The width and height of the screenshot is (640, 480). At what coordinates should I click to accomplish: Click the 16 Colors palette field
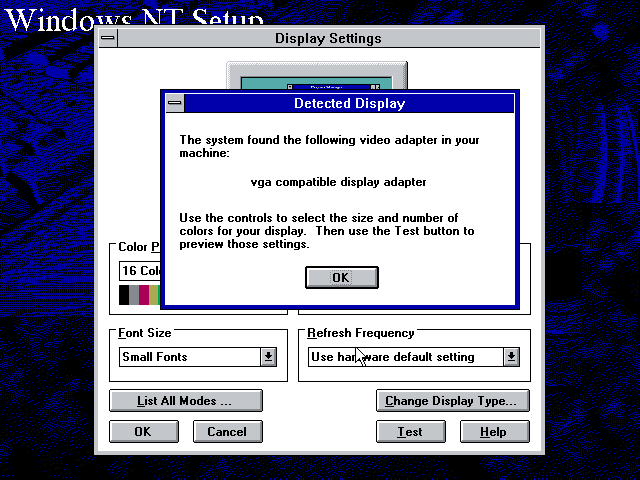pos(140,271)
